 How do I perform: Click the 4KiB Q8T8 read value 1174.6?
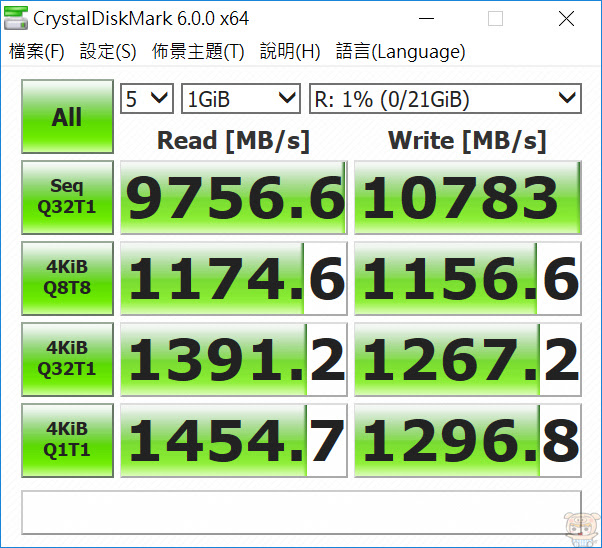[x=234, y=278]
